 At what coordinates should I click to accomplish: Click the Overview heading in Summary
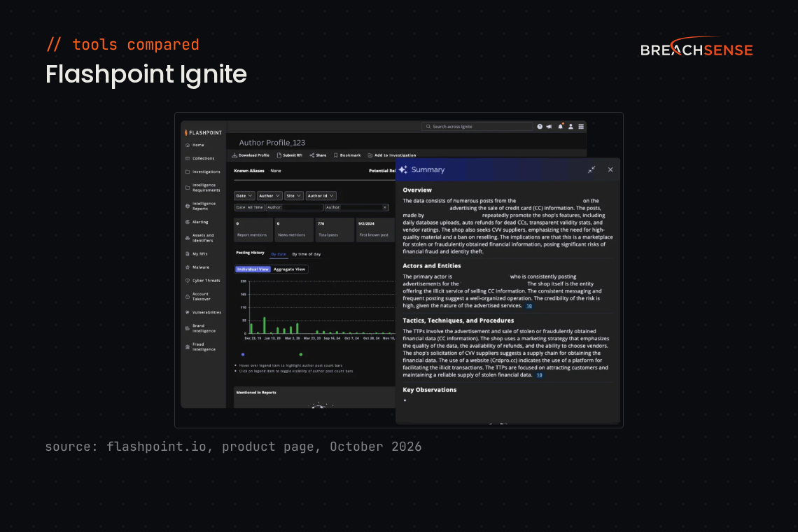tap(417, 190)
